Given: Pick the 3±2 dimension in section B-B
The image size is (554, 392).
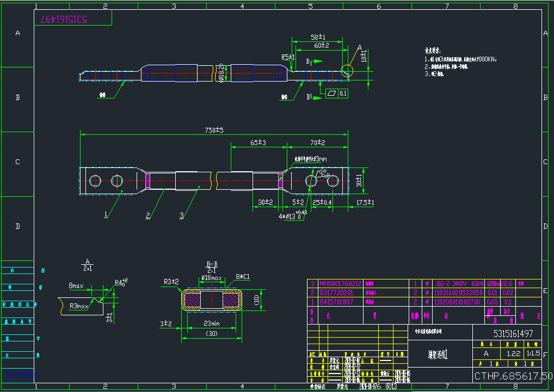Looking at the screenshot, I should click(165, 323).
